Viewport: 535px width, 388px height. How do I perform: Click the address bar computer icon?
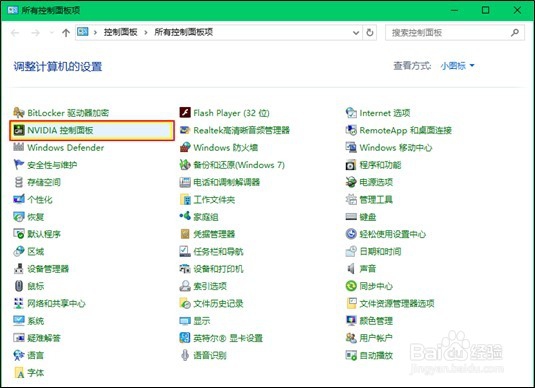tap(83, 32)
